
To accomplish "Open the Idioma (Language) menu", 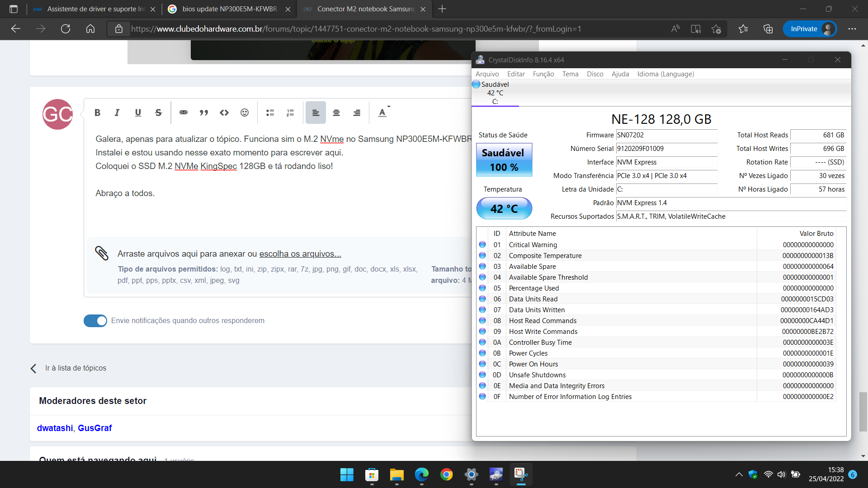I will [665, 74].
